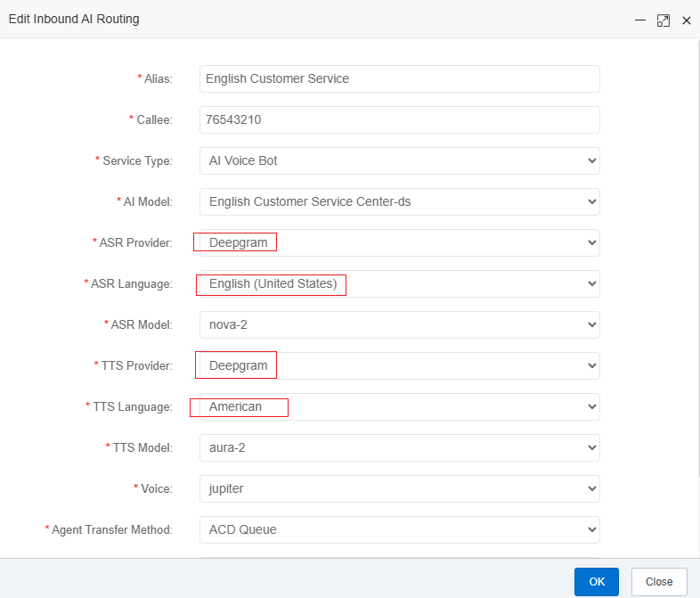Click the ASR Language label
The width and height of the screenshot is (700, 598).
point(132,284)
